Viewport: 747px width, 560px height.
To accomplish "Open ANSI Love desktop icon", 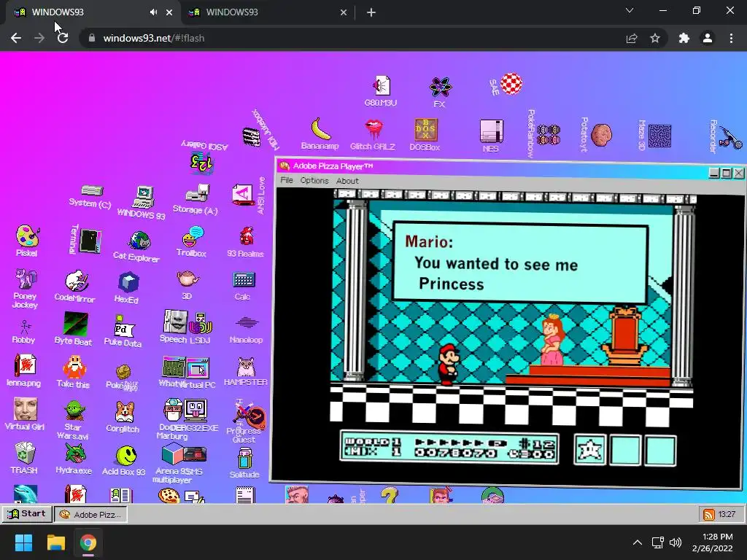I will pyautogui.click(x=243, y=195).
